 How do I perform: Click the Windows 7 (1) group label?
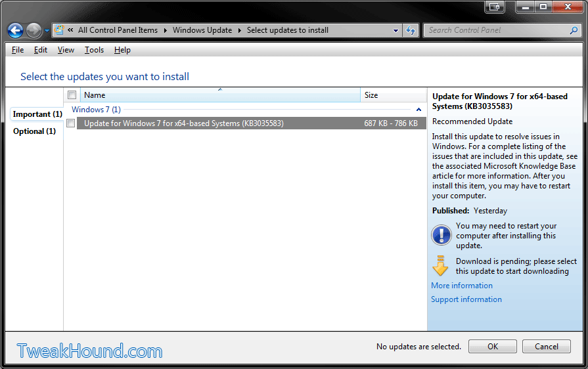pyautogui.click(x=96, y=110)
